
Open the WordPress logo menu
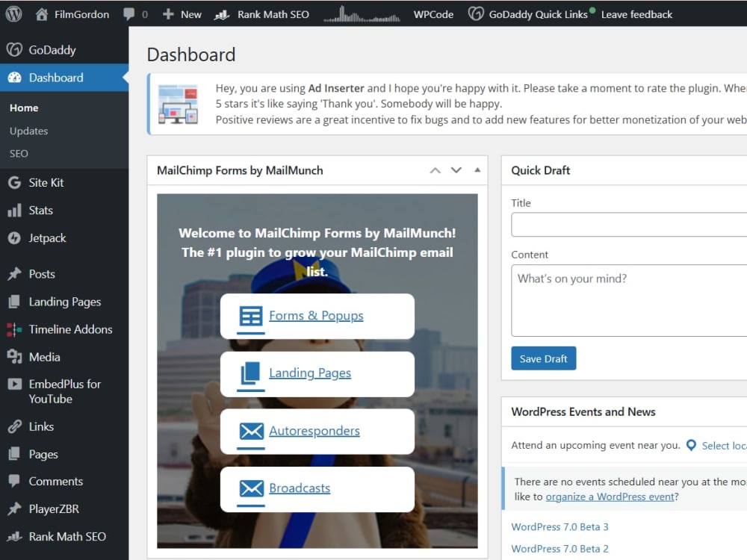13,13
